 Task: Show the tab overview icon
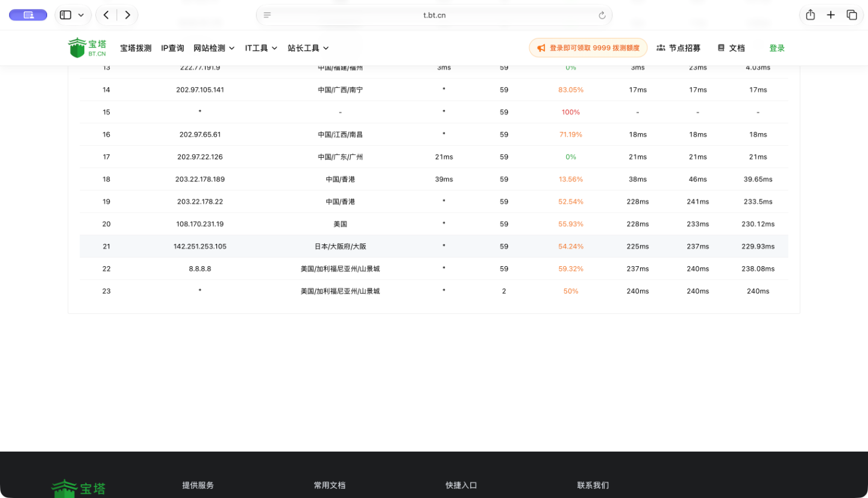point(852,15)
